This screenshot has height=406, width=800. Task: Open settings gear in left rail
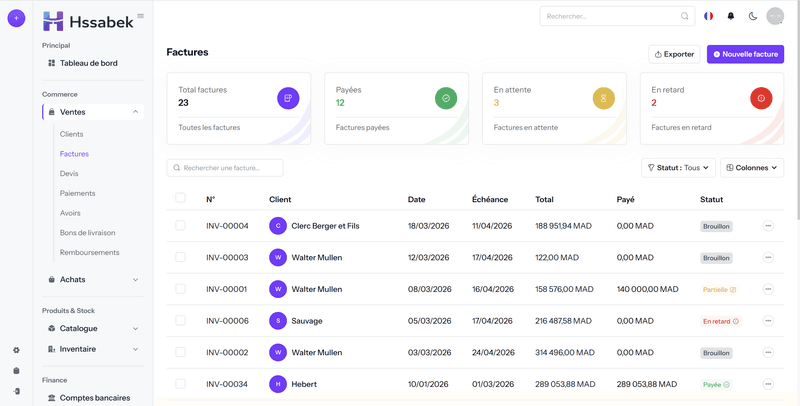16,350
